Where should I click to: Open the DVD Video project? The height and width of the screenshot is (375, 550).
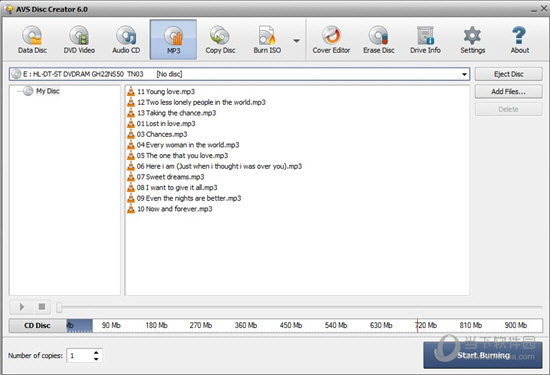pos(79,40)
